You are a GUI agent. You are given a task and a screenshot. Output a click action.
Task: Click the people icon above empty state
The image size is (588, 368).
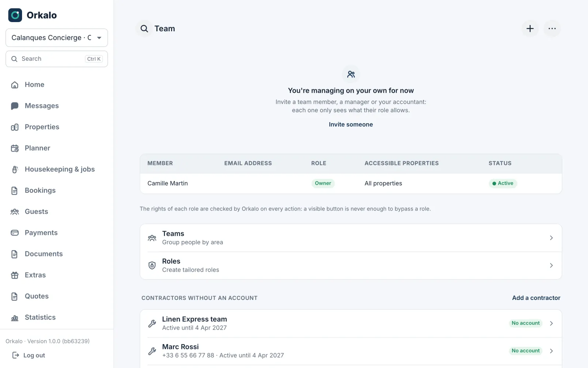[351, 74]
